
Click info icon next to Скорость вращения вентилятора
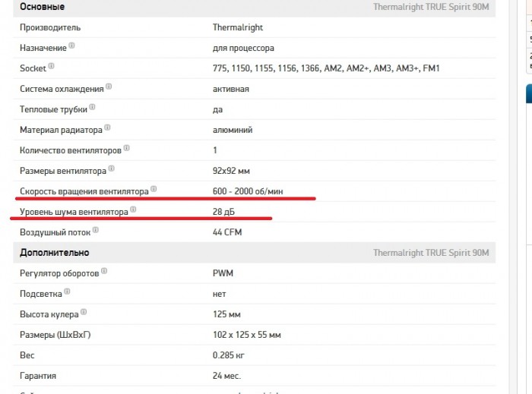154,189
